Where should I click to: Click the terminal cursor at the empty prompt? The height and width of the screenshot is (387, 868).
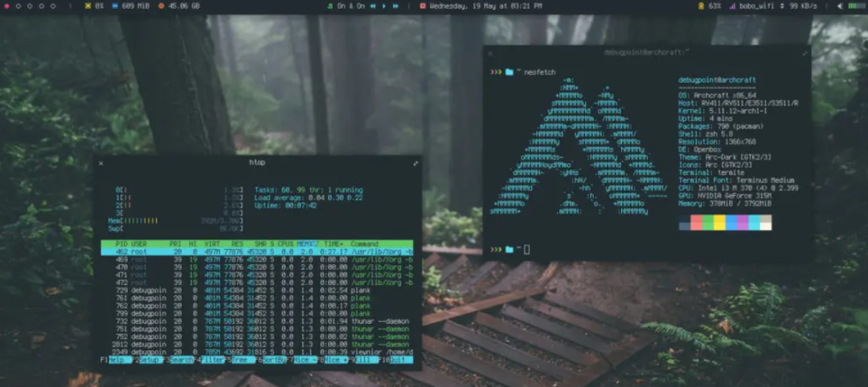(526, 250)
